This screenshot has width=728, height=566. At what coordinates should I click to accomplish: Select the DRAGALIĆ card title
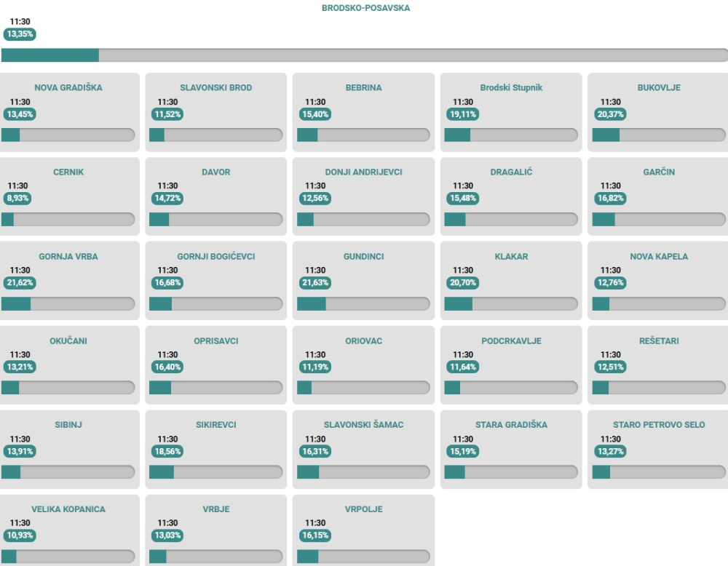pyautogui.click(x=511, y=172)
